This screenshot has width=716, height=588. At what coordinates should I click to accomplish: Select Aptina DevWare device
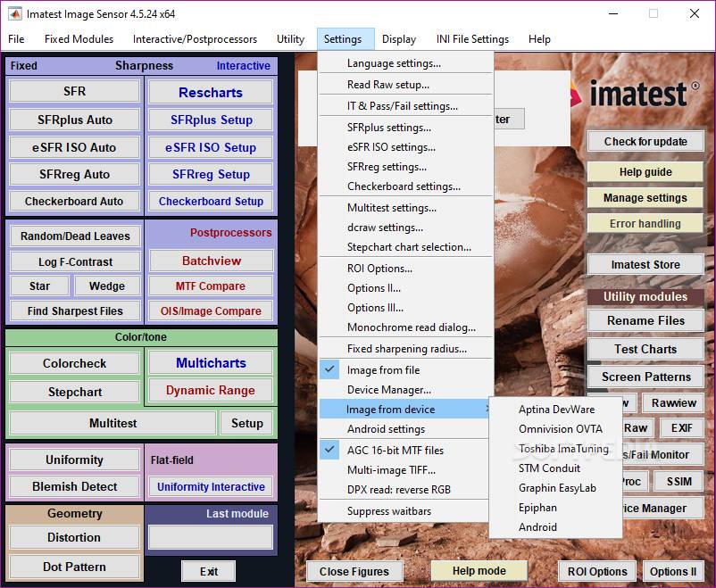coord(555,409)
